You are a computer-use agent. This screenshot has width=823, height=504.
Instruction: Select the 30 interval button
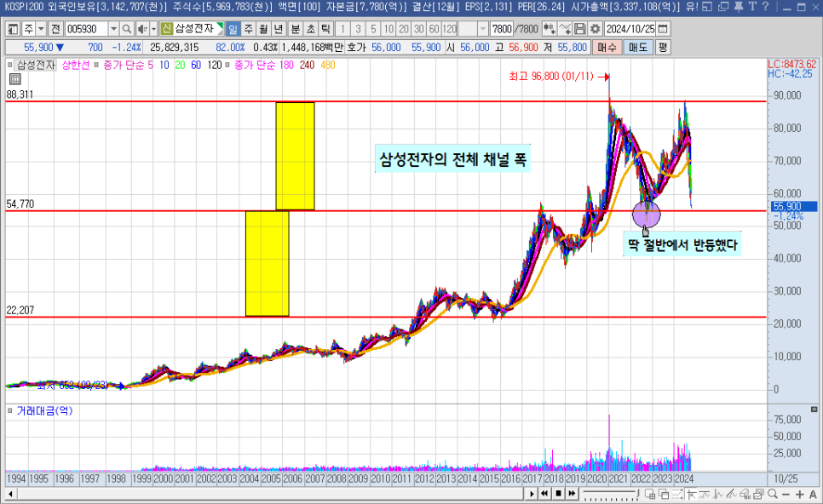[419, 29]
